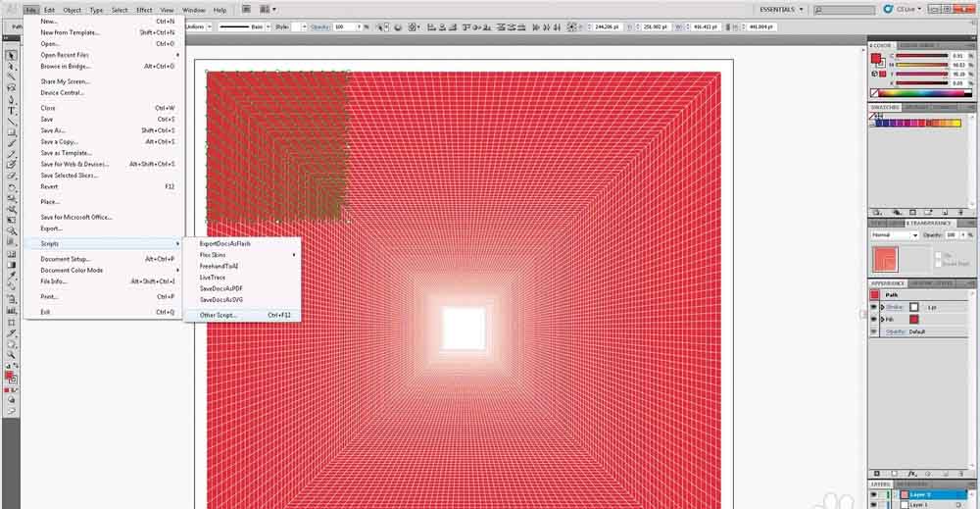Click Add New Effect fx icon in Appearance

pos(911,474)
